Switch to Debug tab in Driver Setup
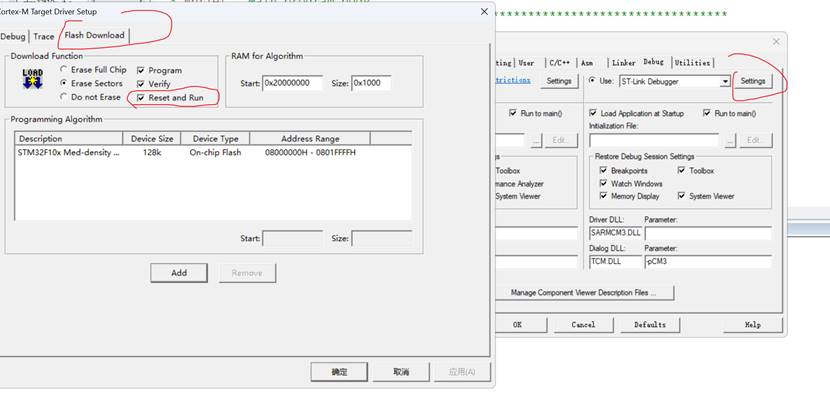 (13, 37)
